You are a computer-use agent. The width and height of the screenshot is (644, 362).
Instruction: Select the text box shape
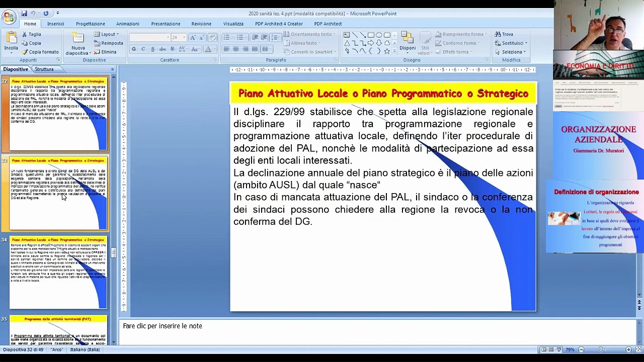coord(347,35)
